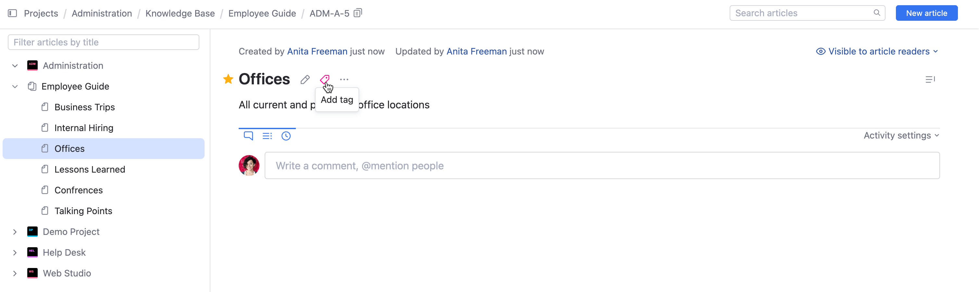The image size is (980, 292).
Task: Open the History clock icon
Action: [x=286, y=136]
